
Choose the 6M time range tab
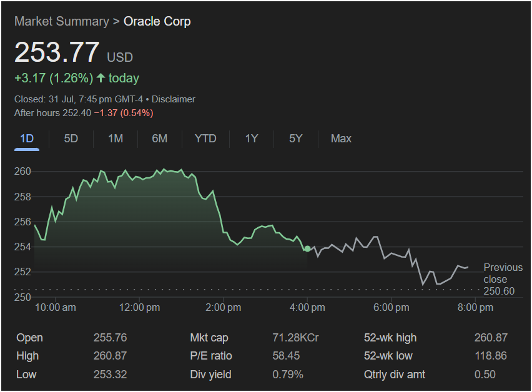click(160, 139)
